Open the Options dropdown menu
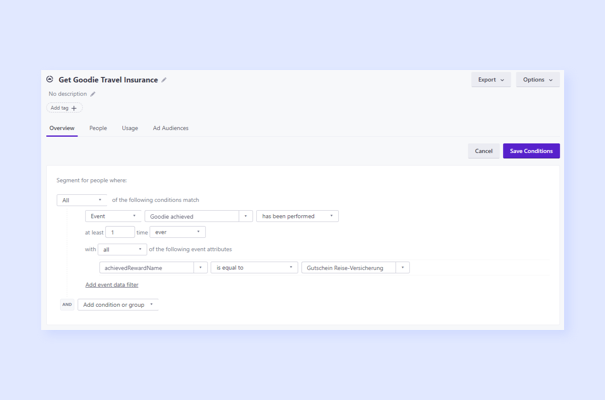This screenshot has width=605, height=400. [x=537, y=80]
